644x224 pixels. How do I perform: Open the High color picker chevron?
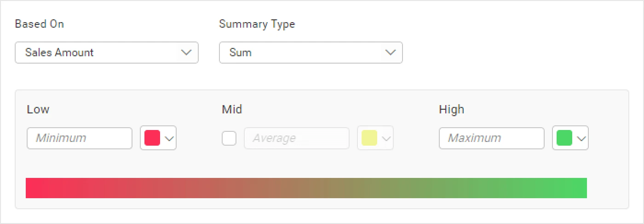(581, 138)
